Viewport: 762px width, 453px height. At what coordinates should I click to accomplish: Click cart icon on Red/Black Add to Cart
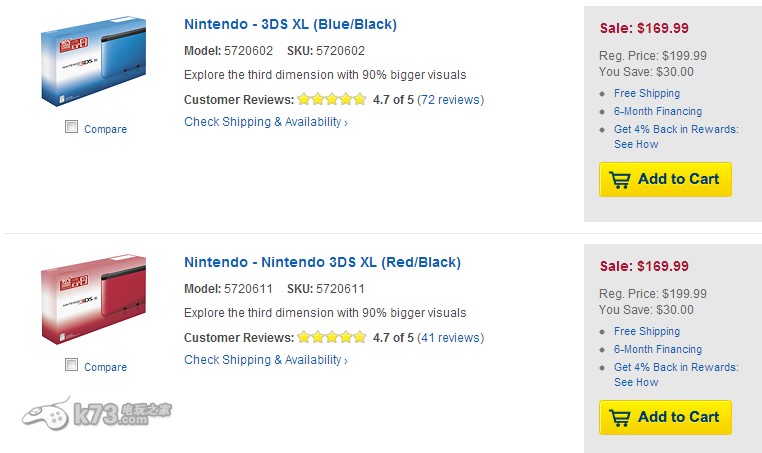click(620, 418)
